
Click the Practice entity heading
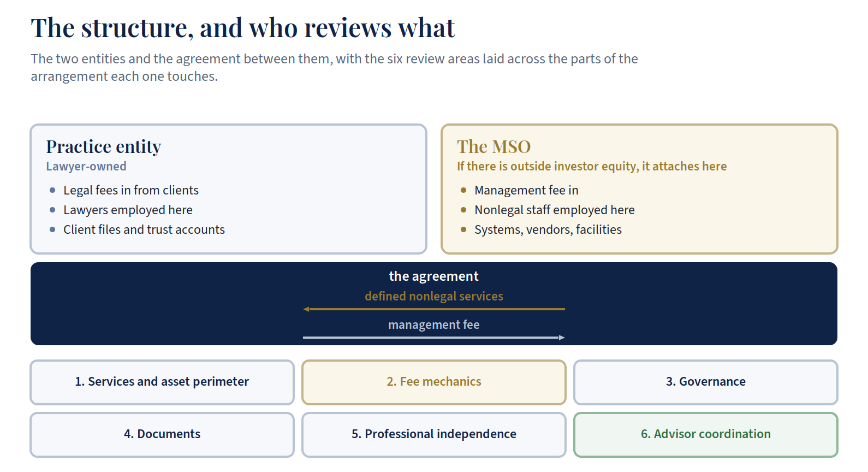[104, 146]
